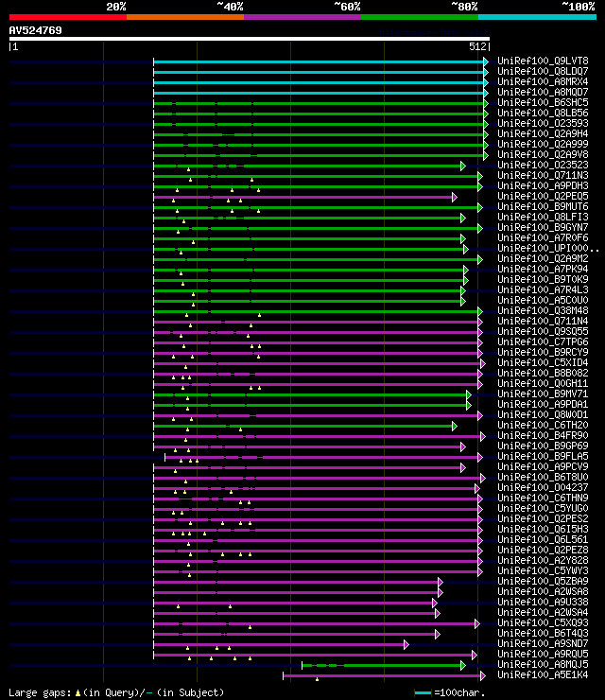Click the UniRef100_A7R0F6 label
Image resolution: width=605 pixels, height=700 pixels.
(543, 238)
